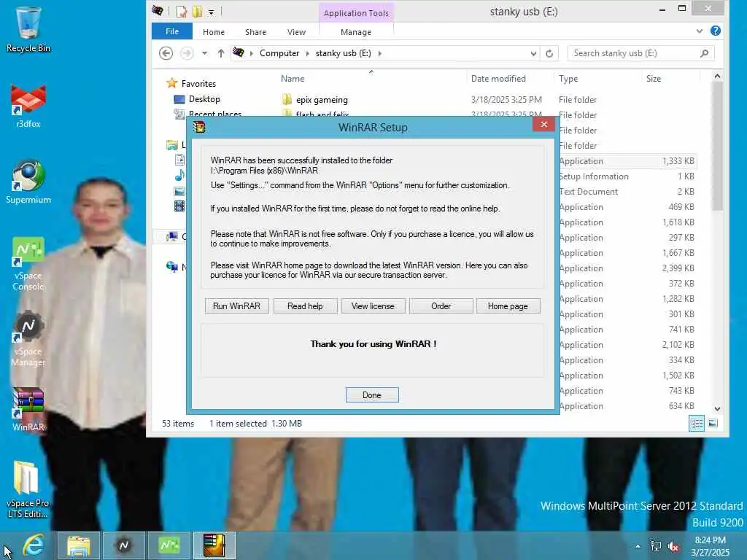Open the vSpace Console desktop shortcut
Viewport: 747px width, 560px height.
coord(28,264)
